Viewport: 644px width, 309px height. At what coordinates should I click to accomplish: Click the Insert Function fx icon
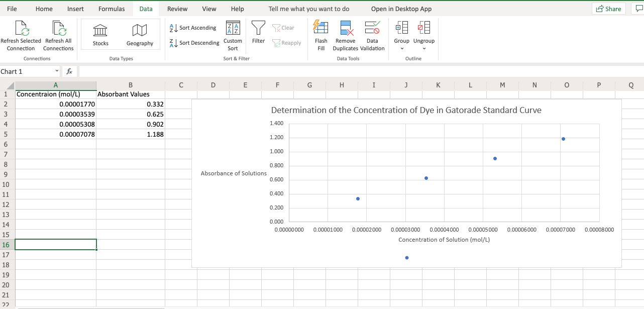click(69, 71)
